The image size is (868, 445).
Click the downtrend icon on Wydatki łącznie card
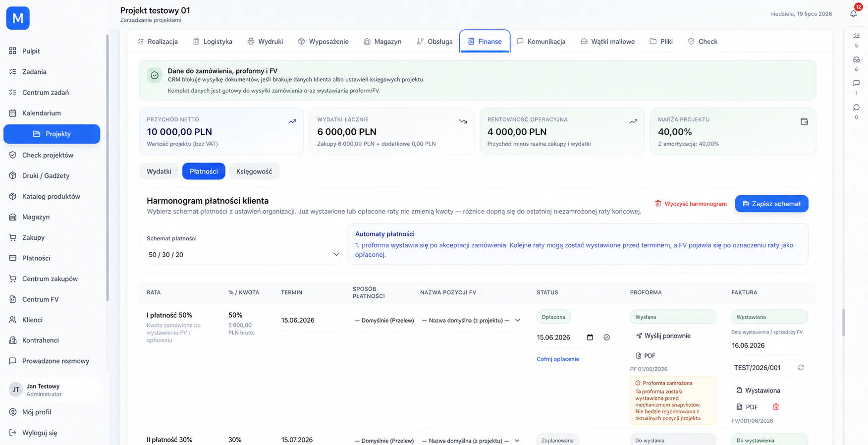tap(463, 121)
